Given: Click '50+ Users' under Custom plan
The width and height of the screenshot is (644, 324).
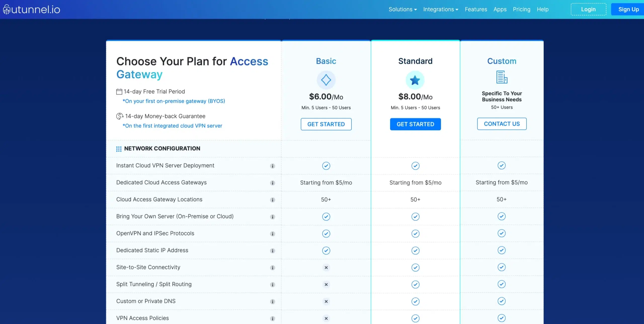Looking at the screenshot, I should click(x=502, y=107).
